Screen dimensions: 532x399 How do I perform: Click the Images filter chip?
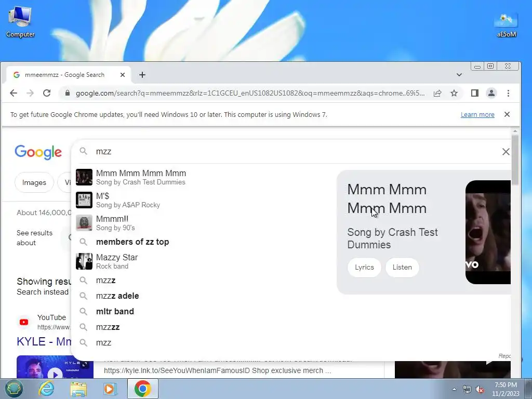[34, 182]
